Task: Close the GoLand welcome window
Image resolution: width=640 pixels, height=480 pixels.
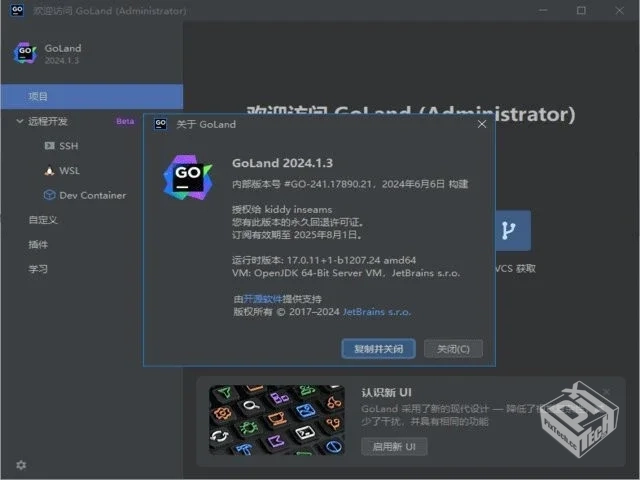Action: tap(619, 10)
